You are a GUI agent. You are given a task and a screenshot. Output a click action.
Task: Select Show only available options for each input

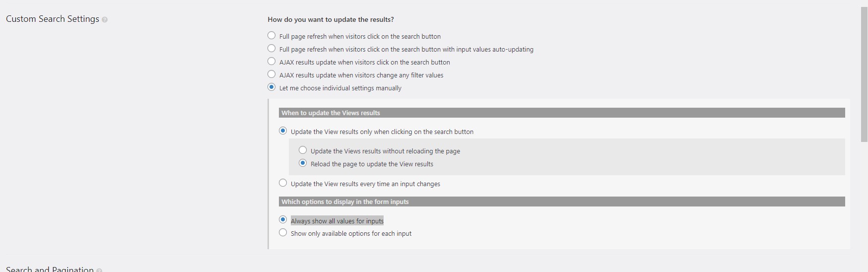283,233
